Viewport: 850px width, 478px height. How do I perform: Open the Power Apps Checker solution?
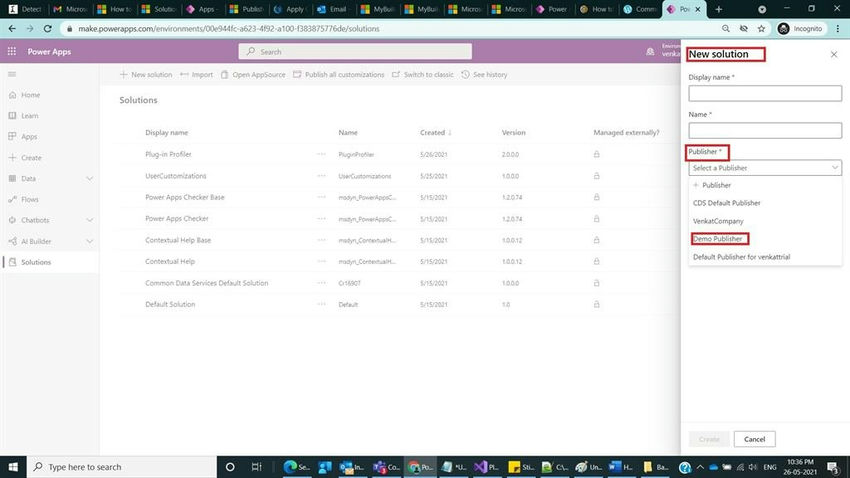click(177, 219)
